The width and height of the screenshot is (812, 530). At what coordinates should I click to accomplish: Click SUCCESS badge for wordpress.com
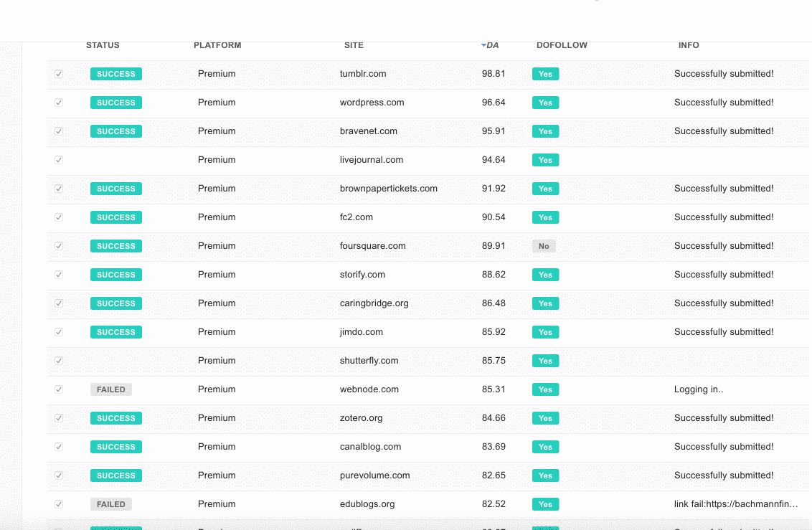[x=116, y=103]
